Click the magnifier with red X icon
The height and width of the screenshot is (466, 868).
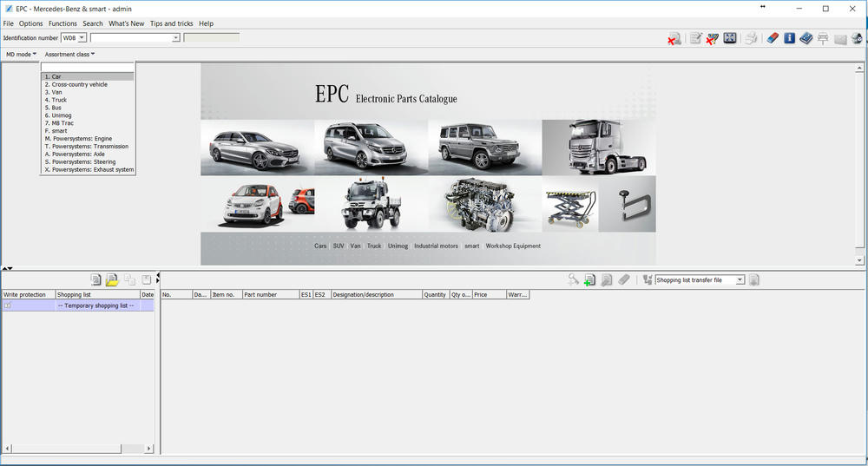(674, 39)
